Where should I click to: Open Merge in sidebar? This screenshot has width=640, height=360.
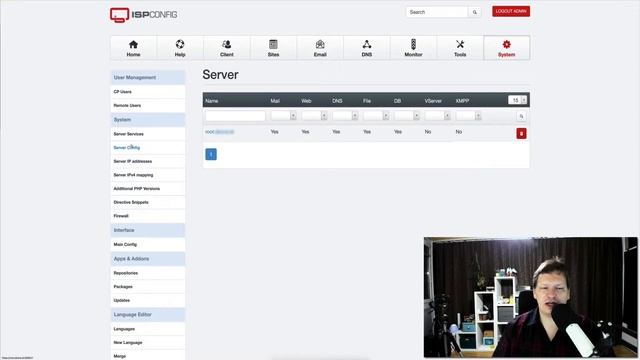coord(148,356)
